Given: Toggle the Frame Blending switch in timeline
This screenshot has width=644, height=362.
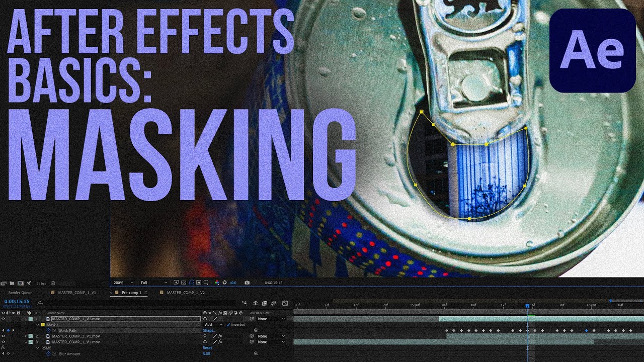Looking at the screenshot, I should pos(264,303).
